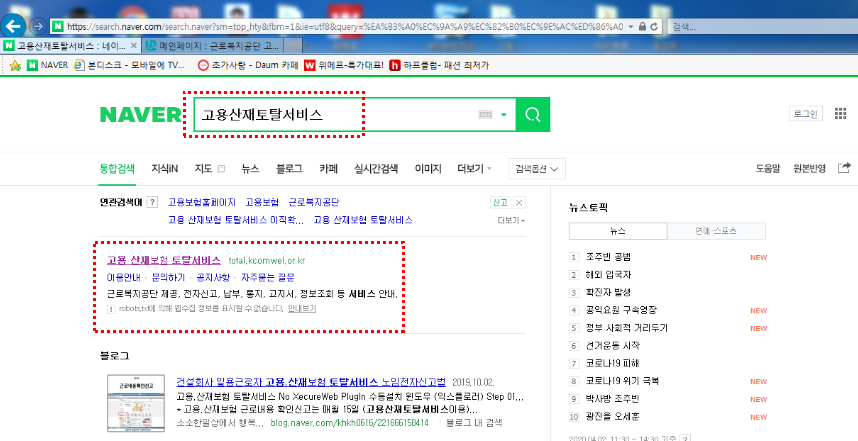Click the 신고 button in related searches
The width and height of the screenshot is (858, 441).
pyautogui.click(x=500, y=203)
